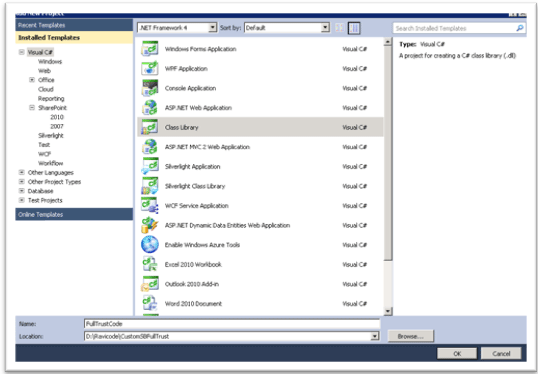Pick the ASP.NET Dynamic Data Entities icon
Image resolution: width=538 pixels, height=374 pixels.
(x=150, y=225)
